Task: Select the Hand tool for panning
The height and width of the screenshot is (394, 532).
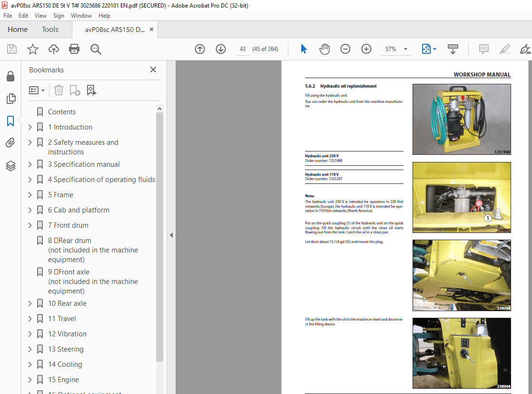Action: tap(325, 49)
